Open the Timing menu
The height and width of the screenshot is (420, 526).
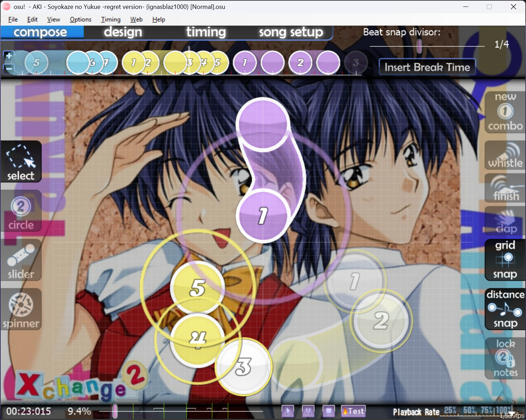pyautogui.click(x=111, y=19)
